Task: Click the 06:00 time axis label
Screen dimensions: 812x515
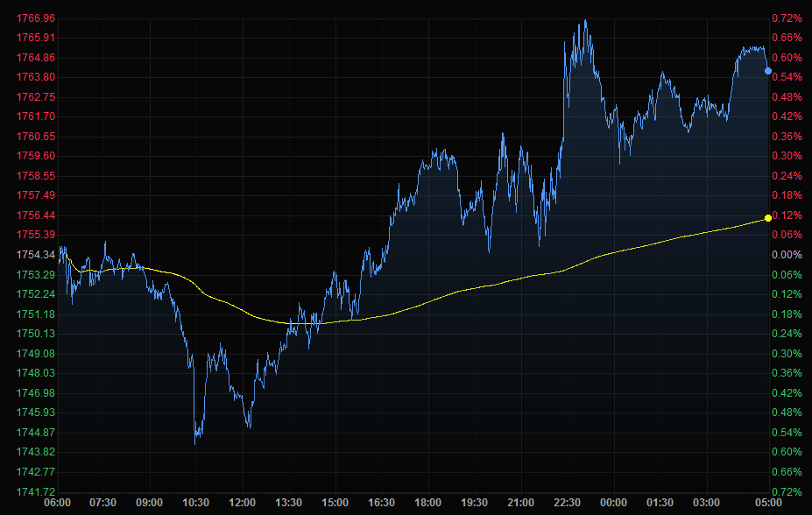Action: pyautogui.click(x=57, y=503)
